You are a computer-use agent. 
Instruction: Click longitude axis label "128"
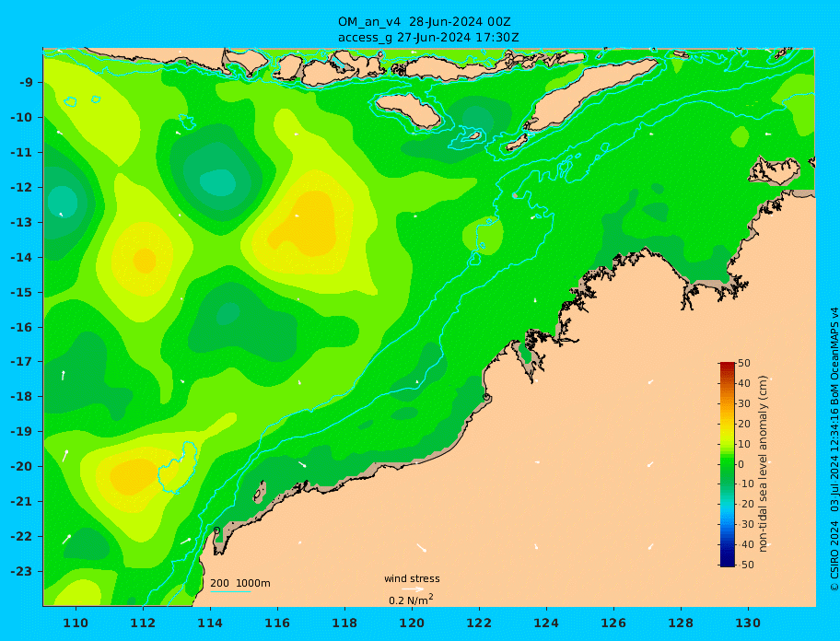681,623
